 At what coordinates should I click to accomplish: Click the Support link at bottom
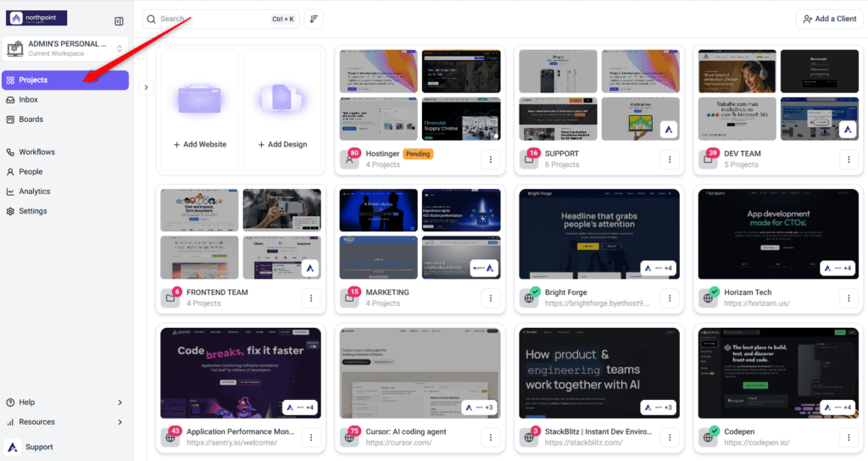[x=39, y=447]
